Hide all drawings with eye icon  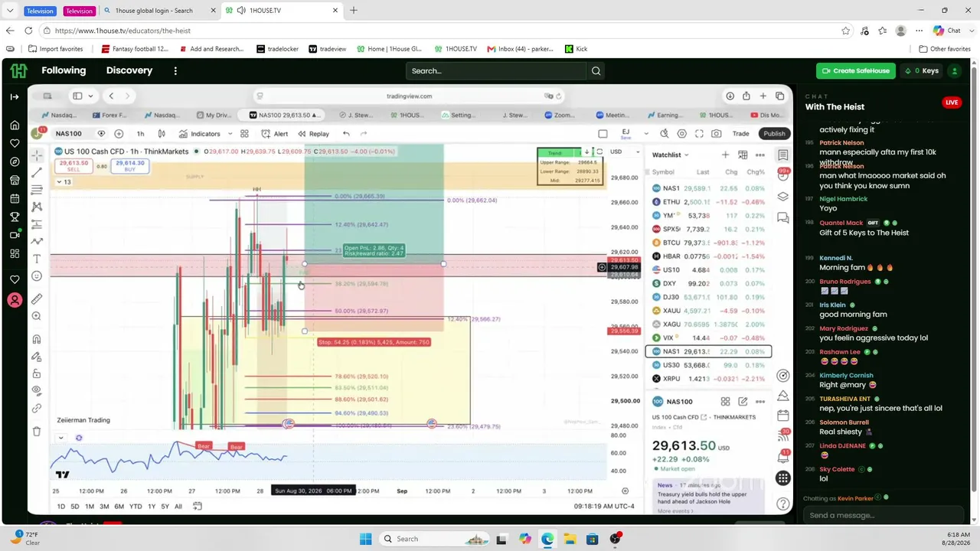(x=37, y=390)
